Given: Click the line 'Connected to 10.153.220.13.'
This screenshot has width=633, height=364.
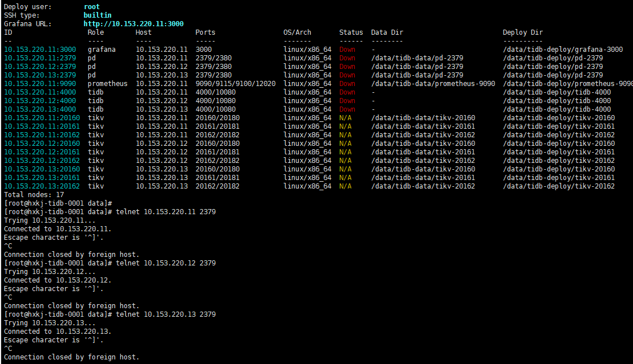Looking at the screenshot, I should click(58, 332).
